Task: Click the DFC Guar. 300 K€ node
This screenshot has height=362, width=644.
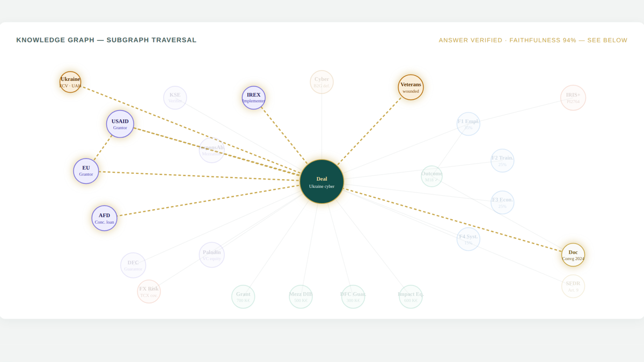Action: point(353,297)
